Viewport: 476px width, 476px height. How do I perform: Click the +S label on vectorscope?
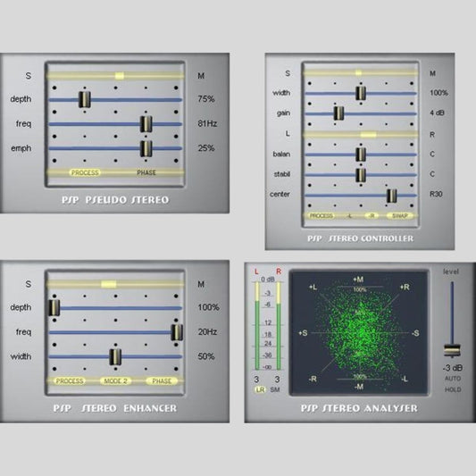click(303, 333)
